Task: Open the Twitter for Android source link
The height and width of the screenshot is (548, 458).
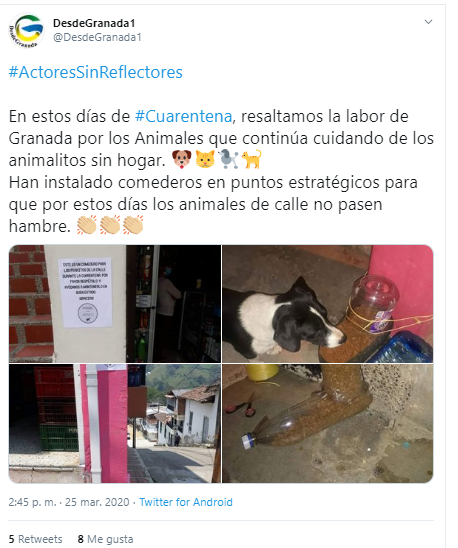Action: tap(186, 502)
